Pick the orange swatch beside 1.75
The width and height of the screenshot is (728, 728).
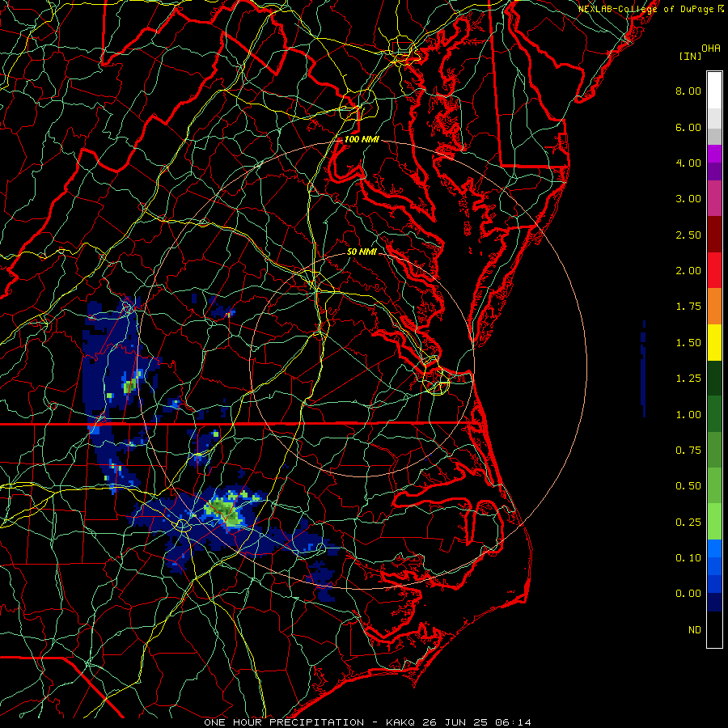coord(714,307)
